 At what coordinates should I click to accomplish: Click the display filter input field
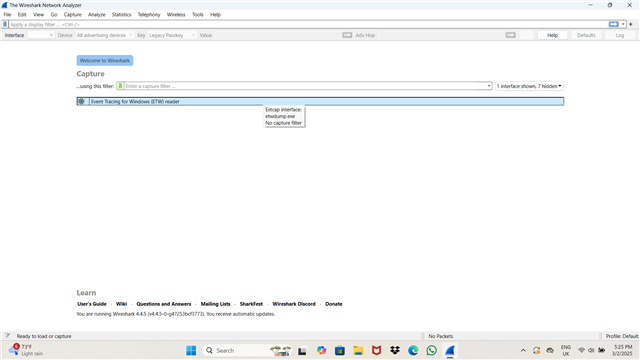(308, 24)
